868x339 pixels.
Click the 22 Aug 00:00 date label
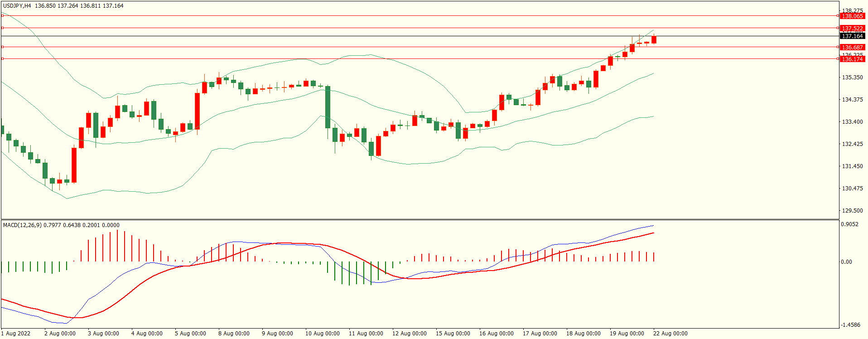click(670, 334)
